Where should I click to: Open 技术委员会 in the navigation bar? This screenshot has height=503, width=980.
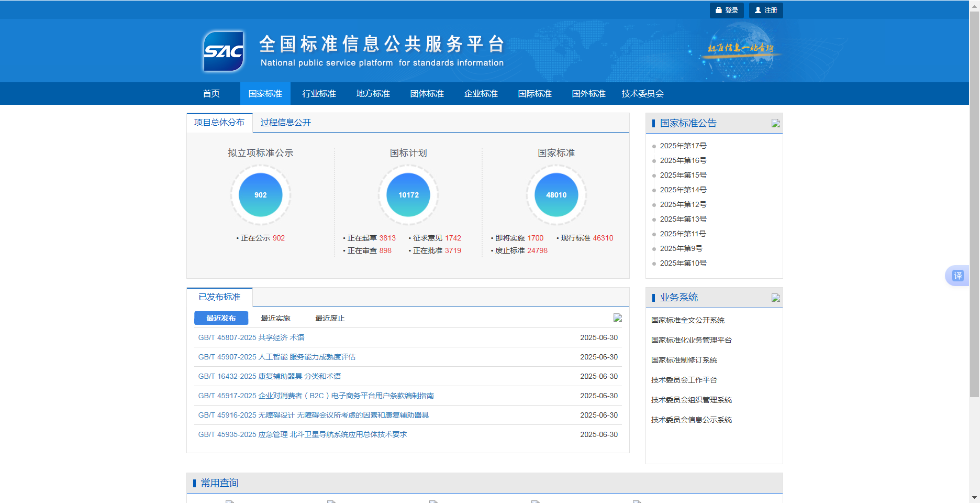click(642, 94)
